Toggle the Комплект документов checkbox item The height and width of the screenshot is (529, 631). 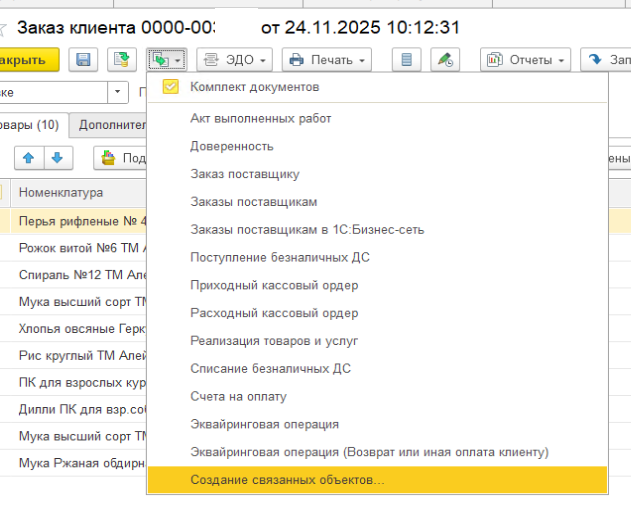tap(377, 87)
